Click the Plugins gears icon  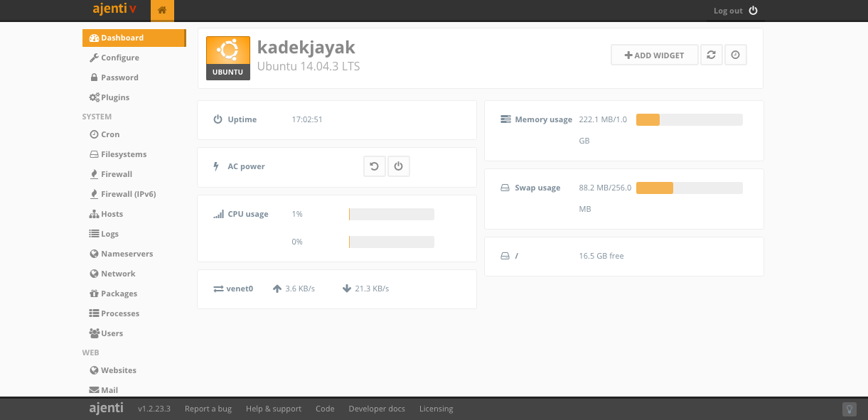click(94, 97)
